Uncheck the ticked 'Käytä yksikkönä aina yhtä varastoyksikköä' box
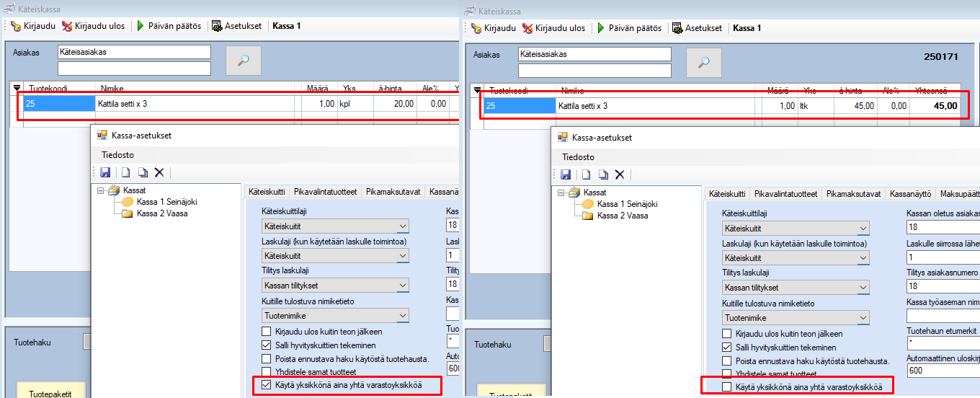 click(267, 386)
